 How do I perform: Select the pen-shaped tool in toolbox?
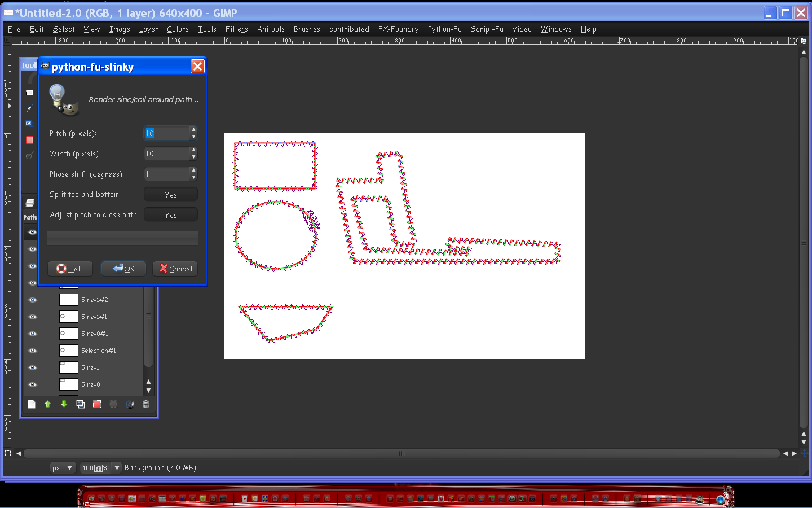tap(30, 108)
